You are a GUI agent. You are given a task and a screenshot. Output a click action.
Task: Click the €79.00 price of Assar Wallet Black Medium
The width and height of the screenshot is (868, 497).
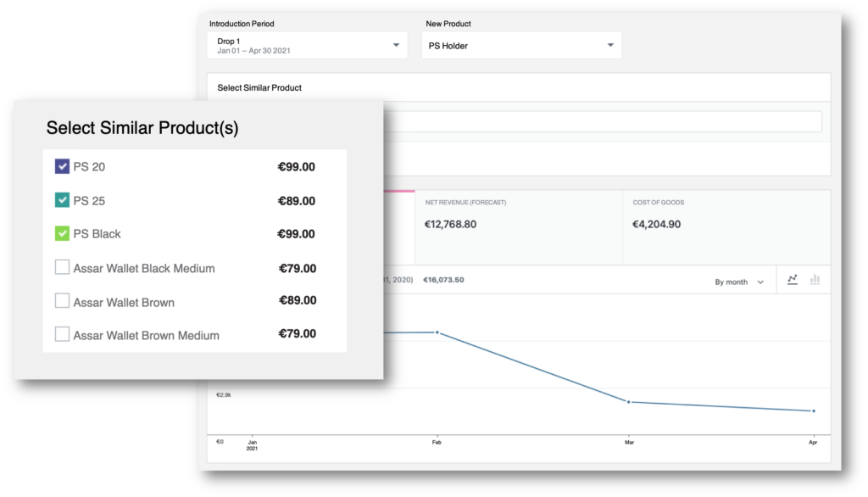[298, 268]
